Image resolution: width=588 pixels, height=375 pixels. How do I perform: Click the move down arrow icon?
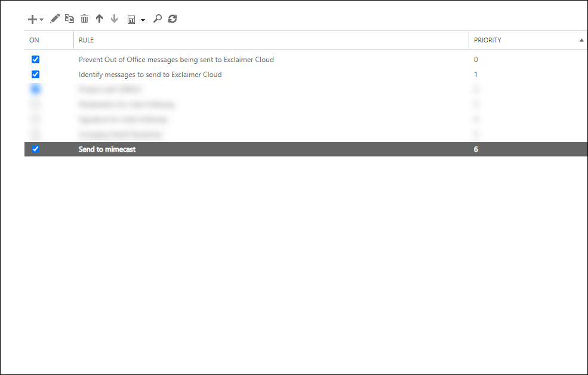[x=115, y=19]
